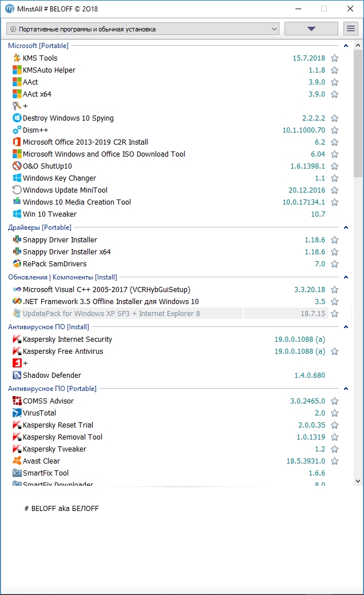The image size is (364, 595).
Task: Collapse the Антивирусное ПО [Install] section
Action: pyautogui.click(x=346, y=327)
